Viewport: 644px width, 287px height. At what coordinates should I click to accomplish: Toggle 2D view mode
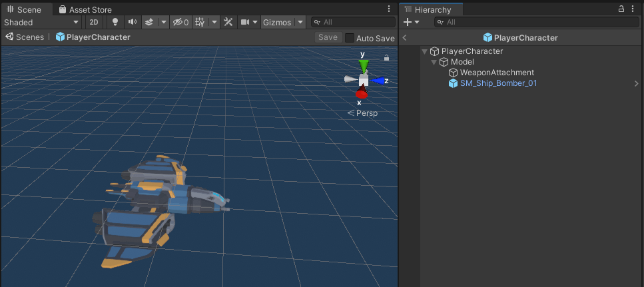(x=94, y=22)
